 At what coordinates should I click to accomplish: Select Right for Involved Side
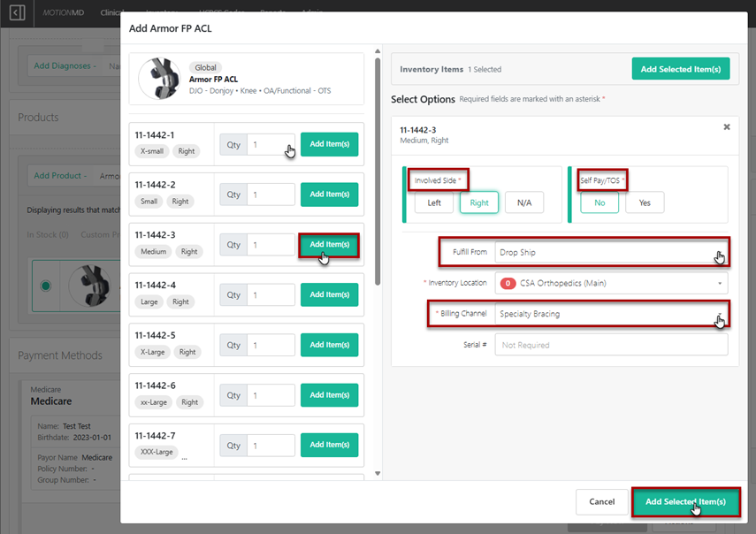(479, 202)
